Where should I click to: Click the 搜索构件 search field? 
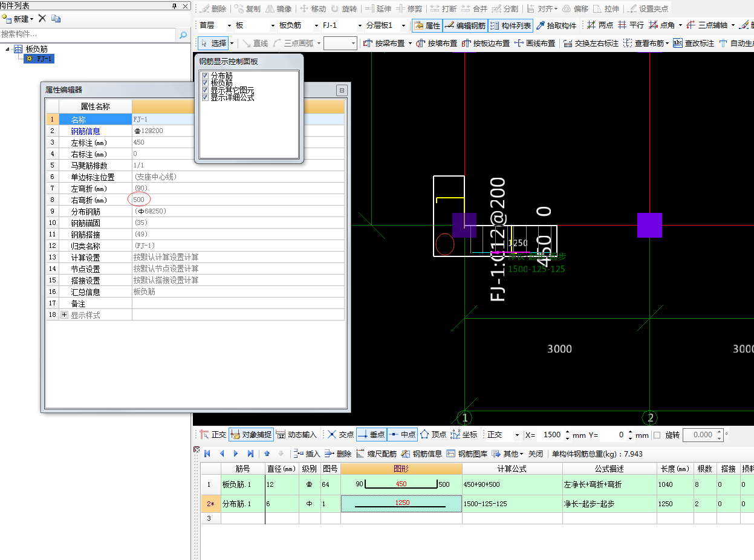[x=88, y=35]
